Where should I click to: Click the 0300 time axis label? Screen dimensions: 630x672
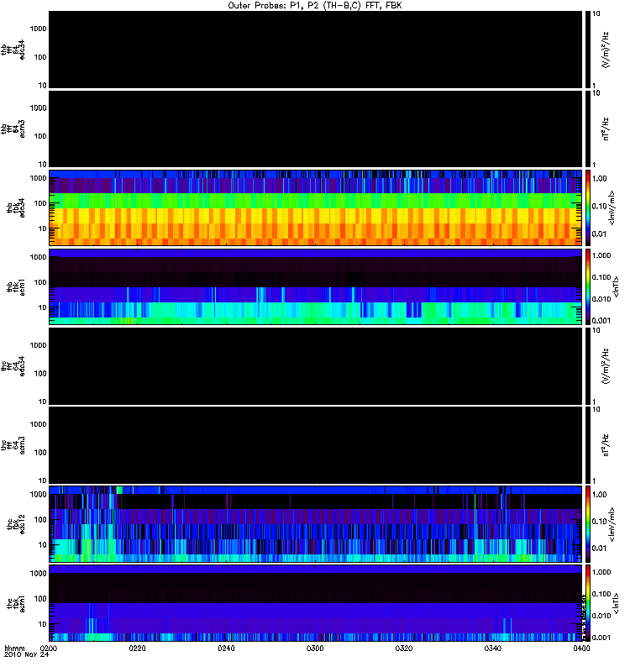tap(315, 648)
